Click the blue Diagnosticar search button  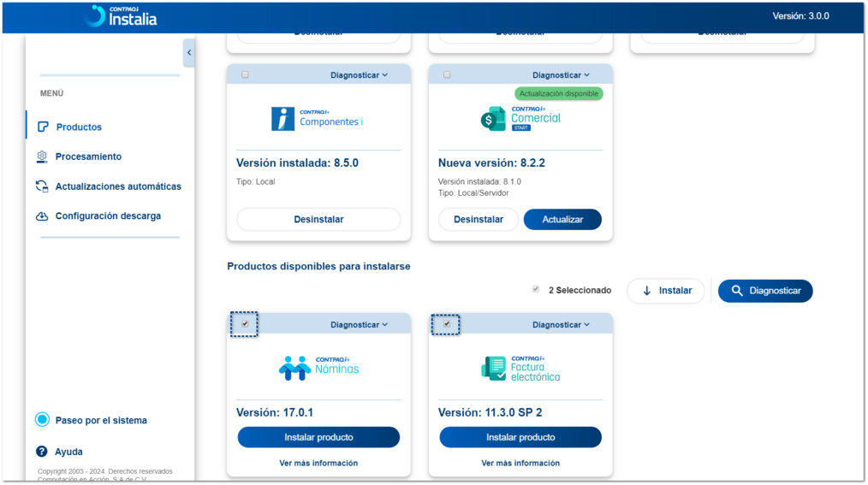765,291
